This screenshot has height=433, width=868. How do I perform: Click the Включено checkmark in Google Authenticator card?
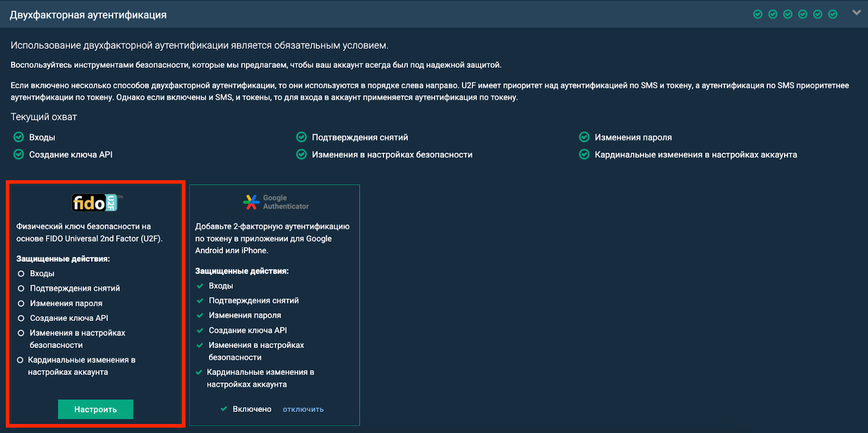[x=224, y=409]
